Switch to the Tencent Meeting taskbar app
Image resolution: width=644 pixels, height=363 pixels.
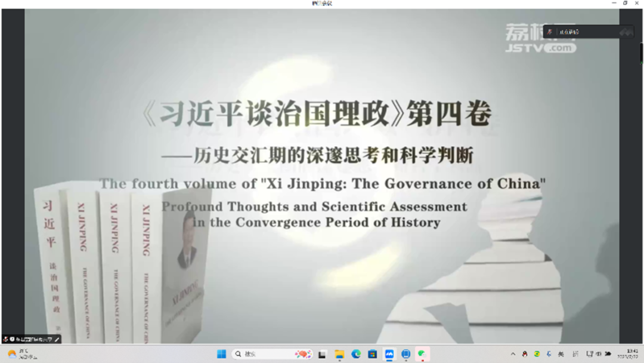tap(389, 354)
